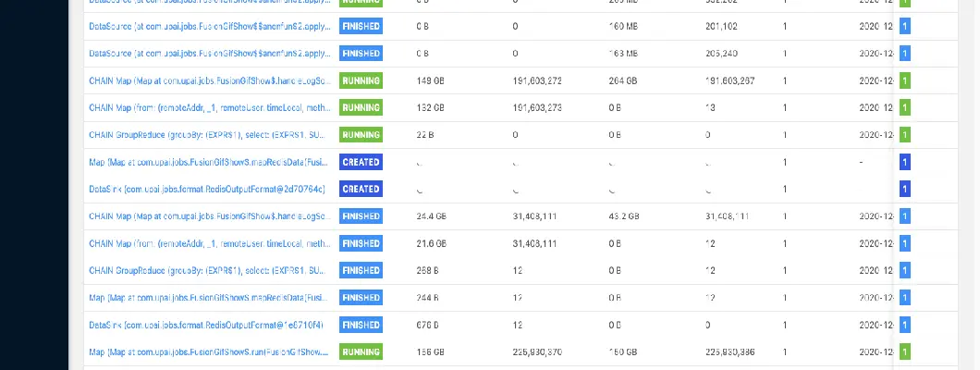Click the CREATED badge for the Map mapRedisData row
Image resolution: width=980 pixels, height=370 pixels.
(x=361, y=162)
